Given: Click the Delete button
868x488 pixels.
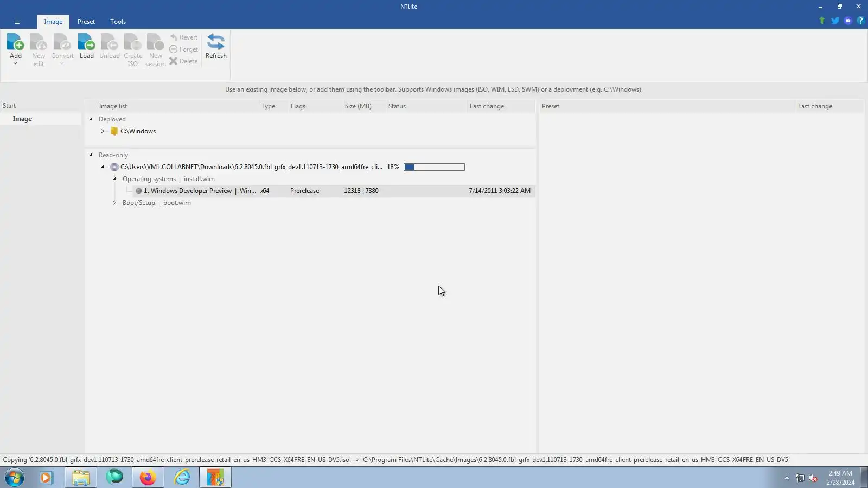Looking at the screenshot, I should [184, 61].
